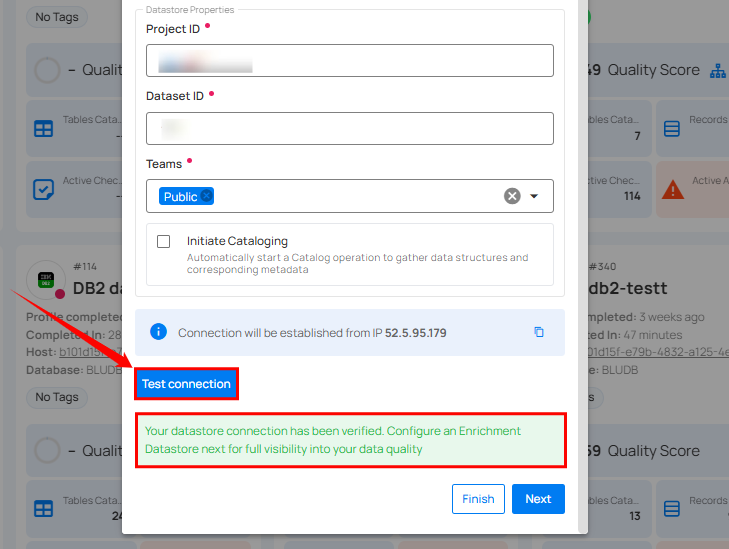The height and width of the screenshot is (549, 729).
Task: Expand the Teams dropdown arrow
Action: [x=534, y=196]
